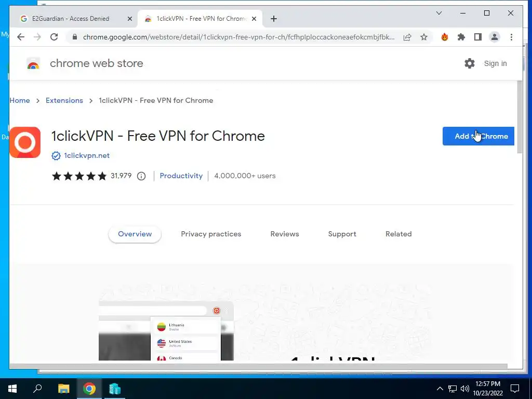532x399 pixels.
Task: Show hidden system tray icons
Action: pos(440,389)
